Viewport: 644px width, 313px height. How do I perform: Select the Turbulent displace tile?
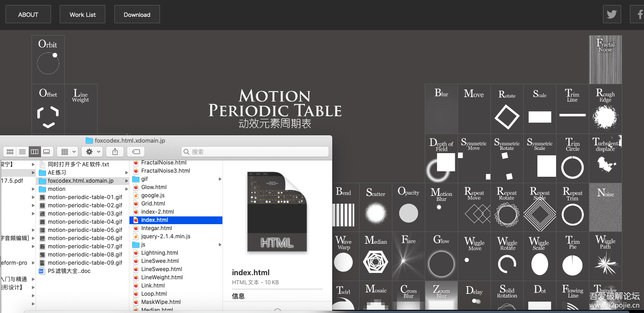[605, 158]
